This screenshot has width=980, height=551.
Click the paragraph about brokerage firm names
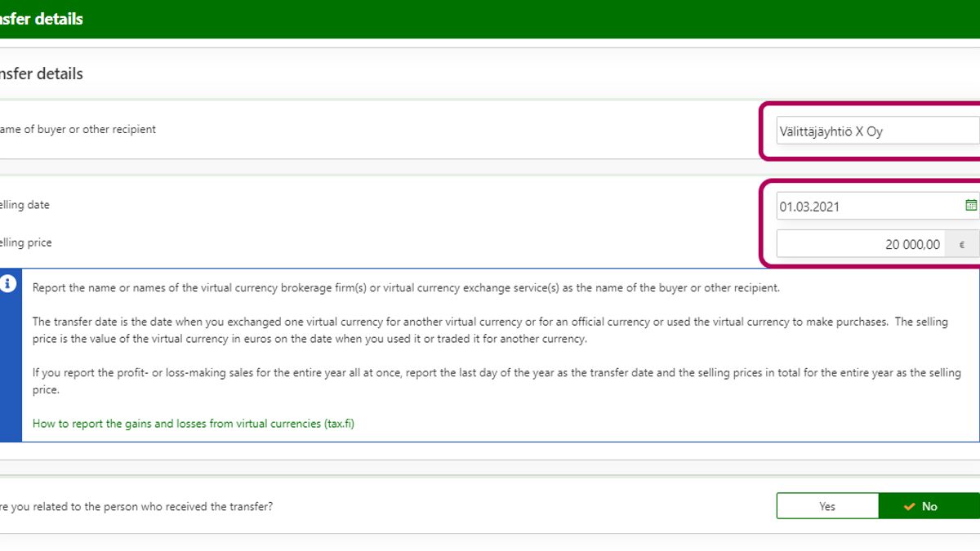pos(406,287)
